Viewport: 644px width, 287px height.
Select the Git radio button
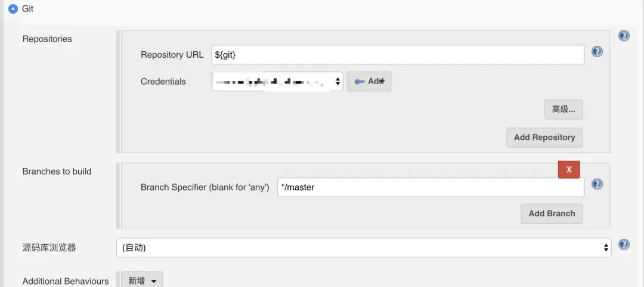pos(13,8)
